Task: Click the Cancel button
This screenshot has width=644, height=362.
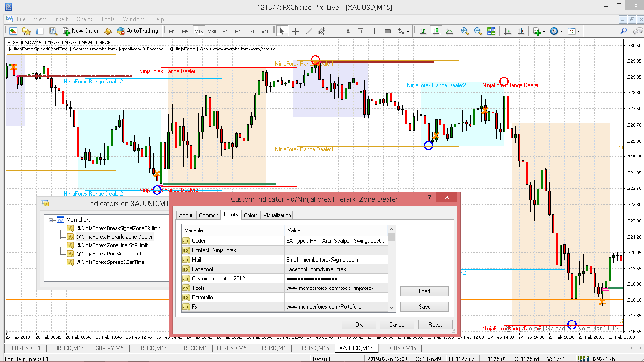Action: [397, 324]
